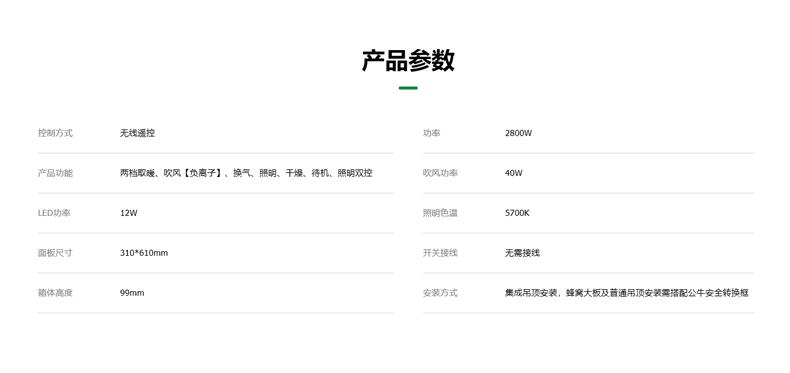The width and height of the screenshot is (790, 373).
Task: Click the 集成吊顶安装 installation description
Action: [627, 292]
